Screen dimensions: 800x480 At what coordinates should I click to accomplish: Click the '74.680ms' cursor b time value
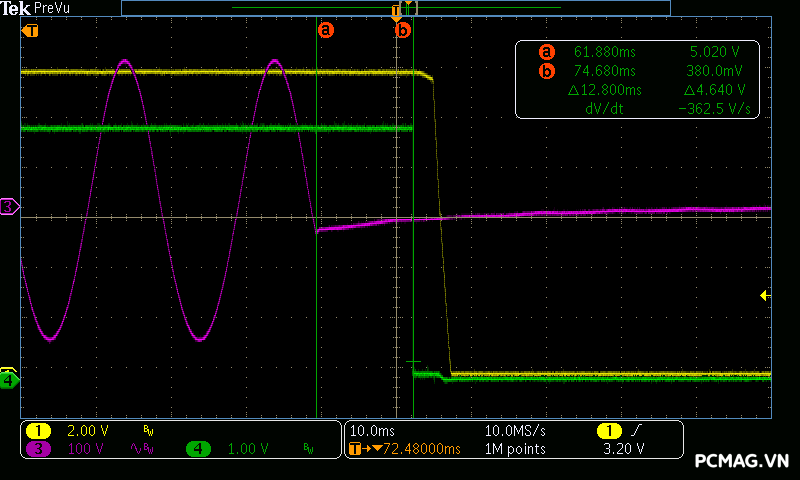(x=605, y=71)
